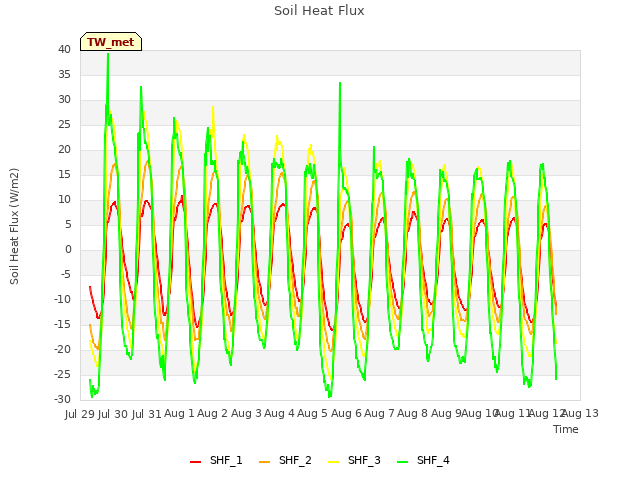Click the 20 y-axis tick label

[64, 150]
